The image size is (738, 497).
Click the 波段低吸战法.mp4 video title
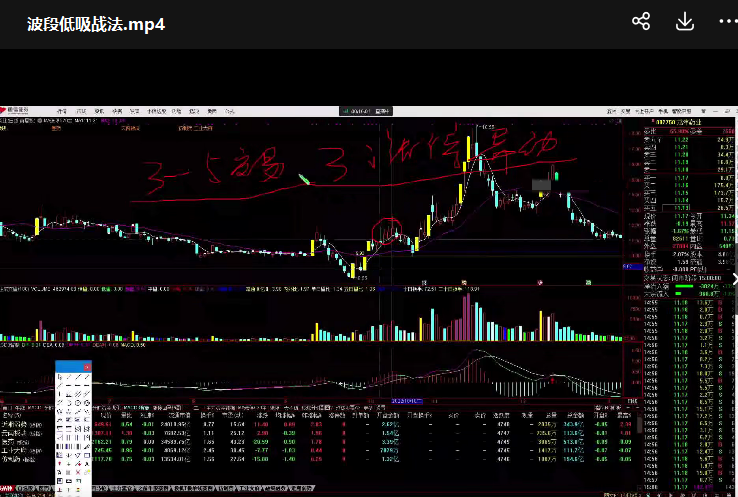pyautogui.click(x=95, y=24)
